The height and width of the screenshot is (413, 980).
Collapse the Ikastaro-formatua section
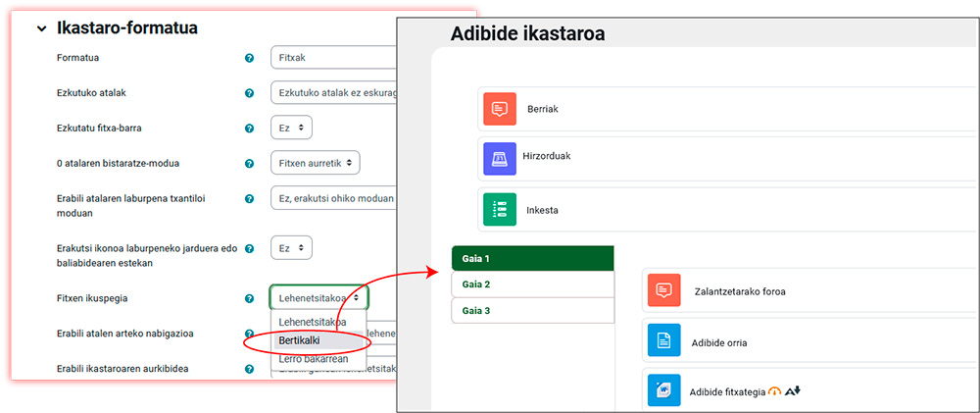41,28
